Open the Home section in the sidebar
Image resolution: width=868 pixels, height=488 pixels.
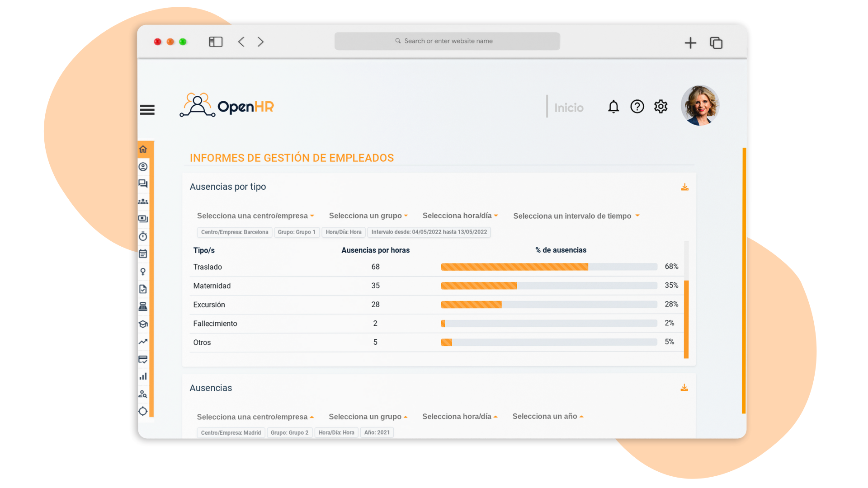(143, 149)
